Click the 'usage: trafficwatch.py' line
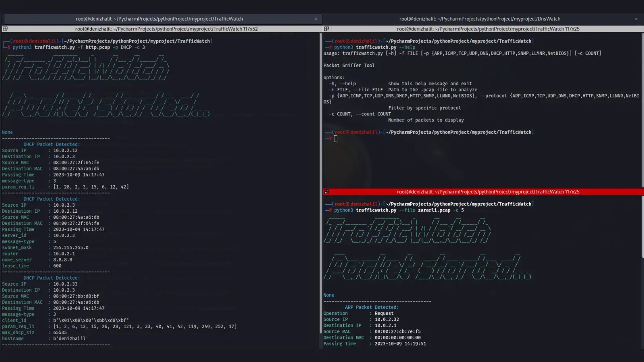This screenshot has height=362, width=644. pos(462,53)
